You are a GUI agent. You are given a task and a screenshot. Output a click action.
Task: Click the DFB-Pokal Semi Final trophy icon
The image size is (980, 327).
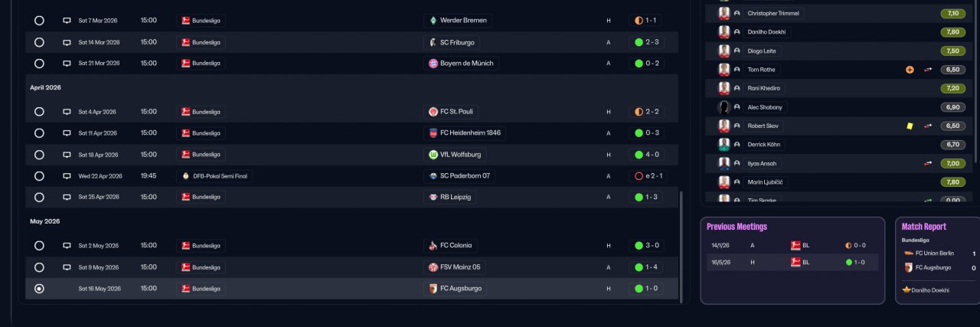[185, 176]
